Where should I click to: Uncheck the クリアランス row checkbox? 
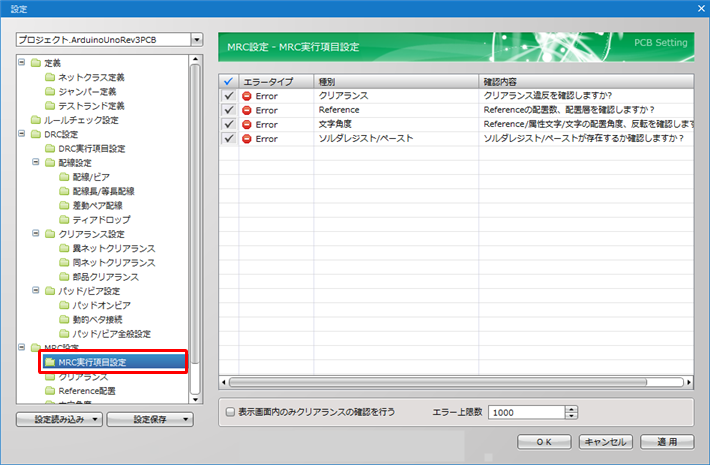click(x=228, y=96)
